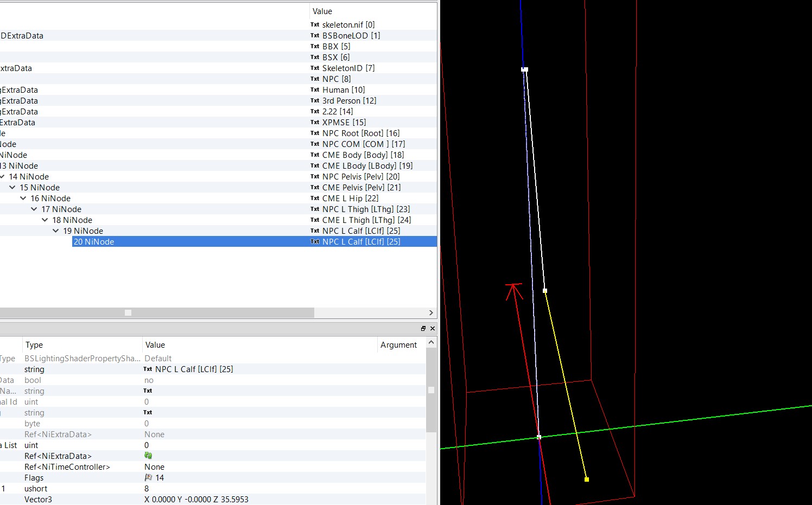Click Txt icon beside SkeletonID [7]
Image resolution: width=812 pixels, height=505 pixels.
[x=315, y=68]
